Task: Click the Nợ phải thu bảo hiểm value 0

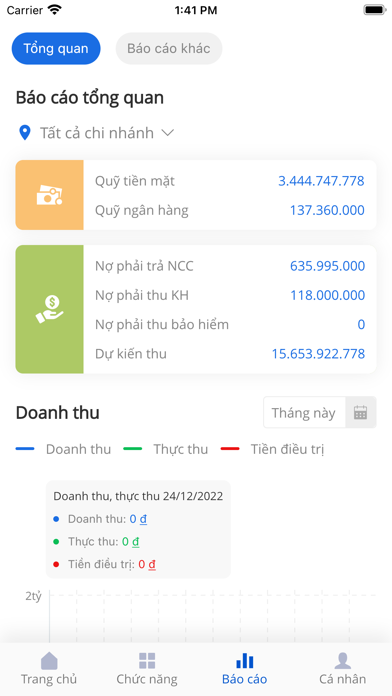Action: click(x=361, y=324)
